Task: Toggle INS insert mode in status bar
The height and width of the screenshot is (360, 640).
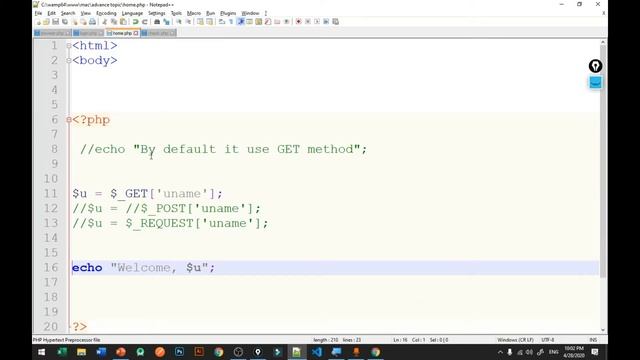Action: click(593, 340)
